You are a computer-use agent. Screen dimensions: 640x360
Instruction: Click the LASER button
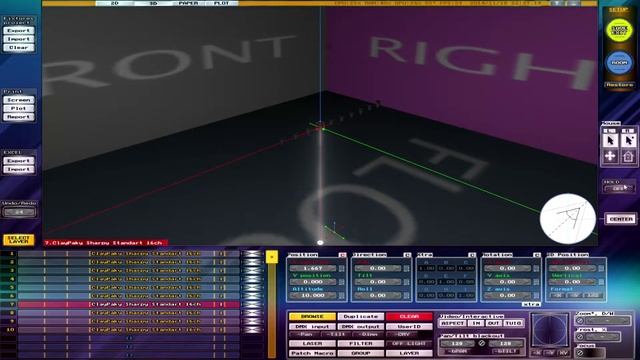[312, 344]
